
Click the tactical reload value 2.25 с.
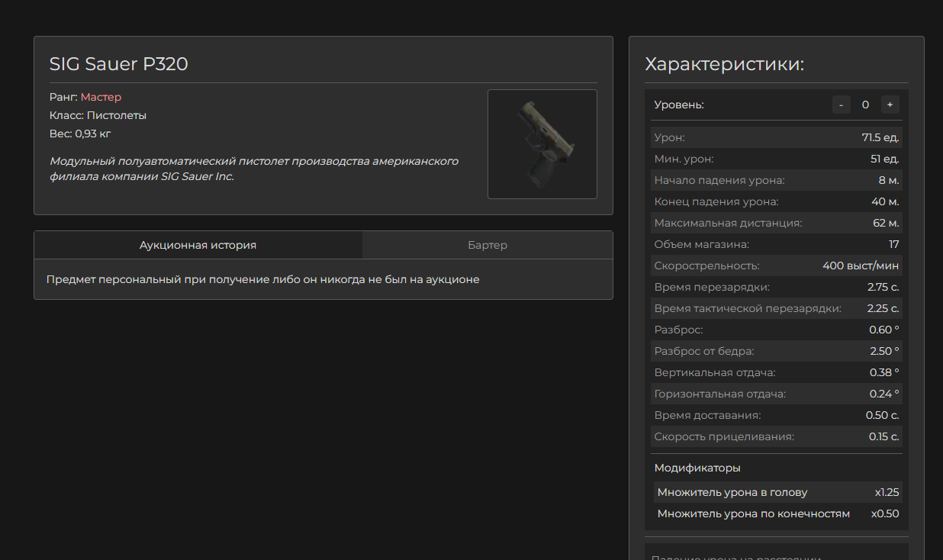click(x=883, y=308)
